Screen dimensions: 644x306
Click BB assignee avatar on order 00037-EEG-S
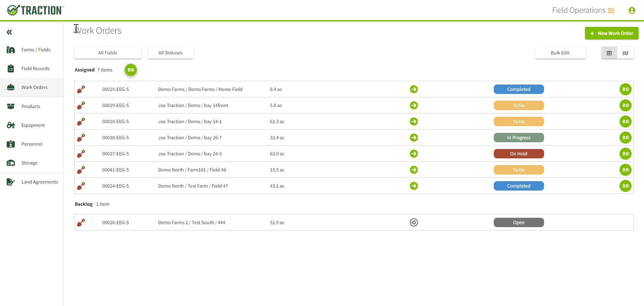[625, 154]
